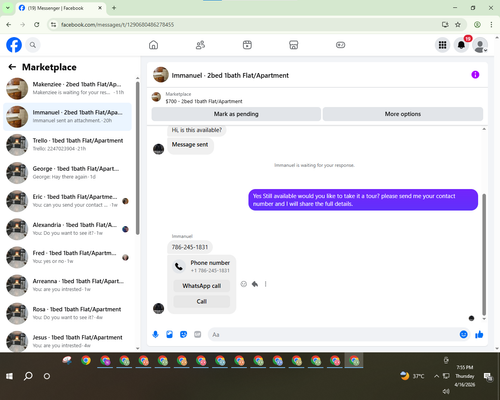Screen dimensions: 500x400
Task: Open the account profile menu
Action: [480, 45]
